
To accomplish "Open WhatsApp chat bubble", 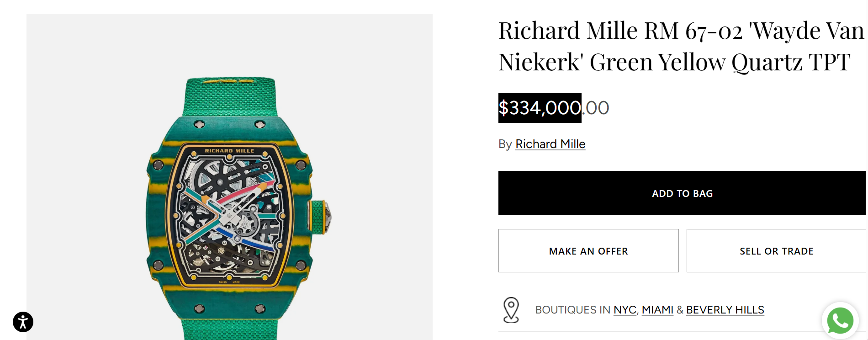I will tap(840, 321).
